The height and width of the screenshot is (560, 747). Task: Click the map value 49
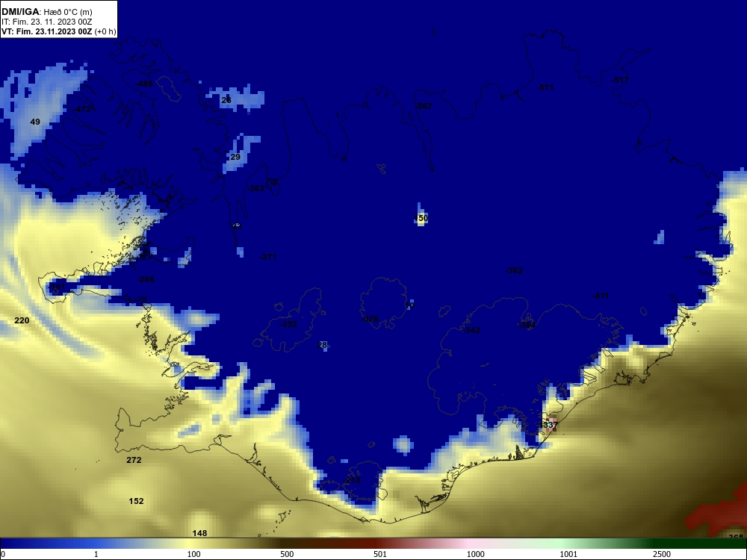pyautogui.click(x=35, y=122)
